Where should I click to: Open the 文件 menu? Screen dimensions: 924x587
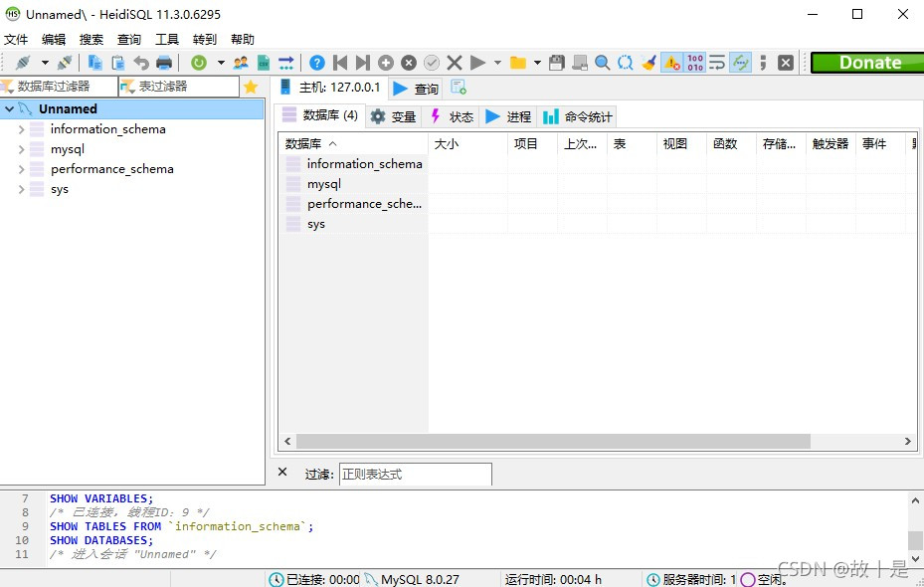[x=16, y=40]
